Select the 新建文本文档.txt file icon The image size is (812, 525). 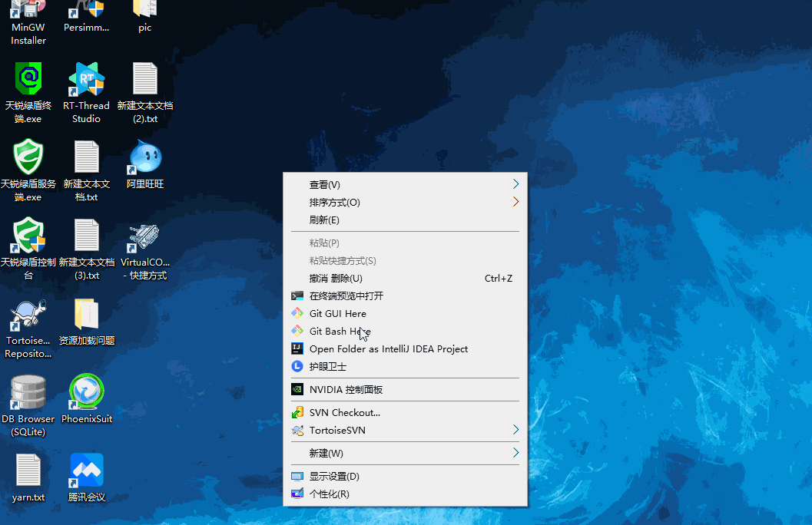(x=87, y=170)
